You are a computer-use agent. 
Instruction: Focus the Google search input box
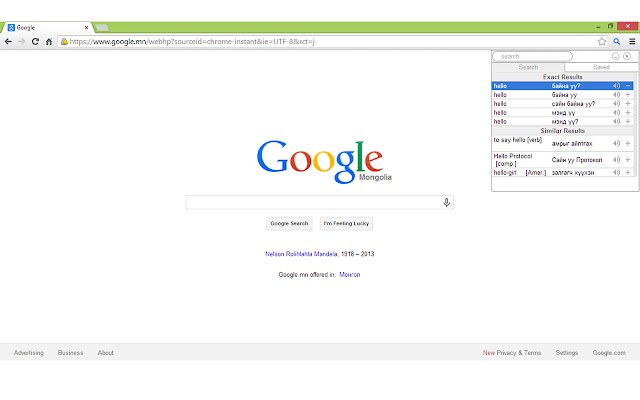pos(320,202)
